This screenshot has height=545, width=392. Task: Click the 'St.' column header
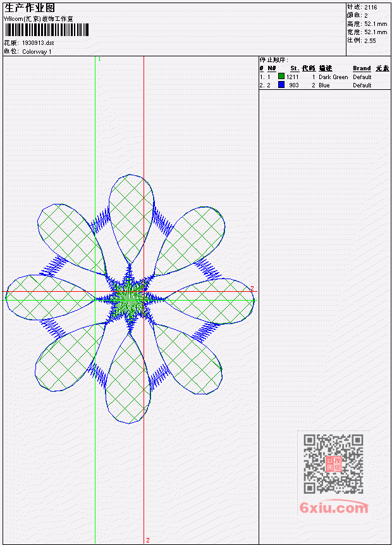(x=295, y=68)
